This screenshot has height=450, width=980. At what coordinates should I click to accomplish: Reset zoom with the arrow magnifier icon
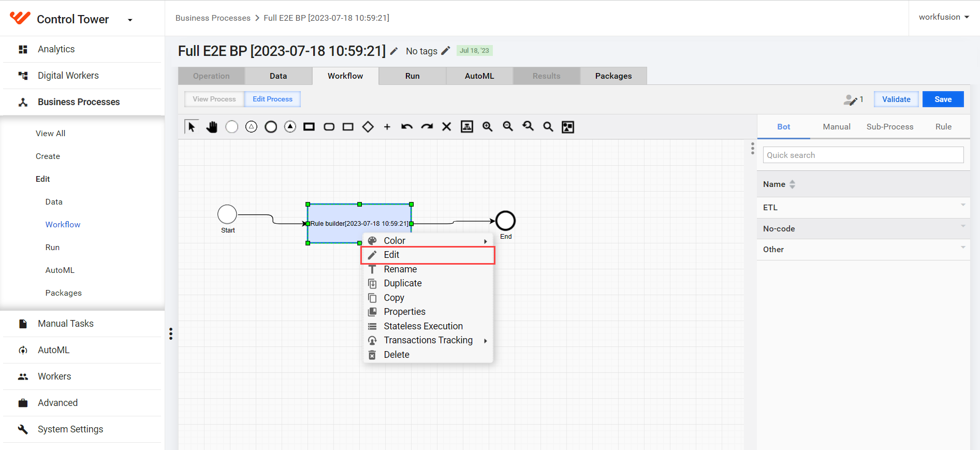(x=528, y=127)
